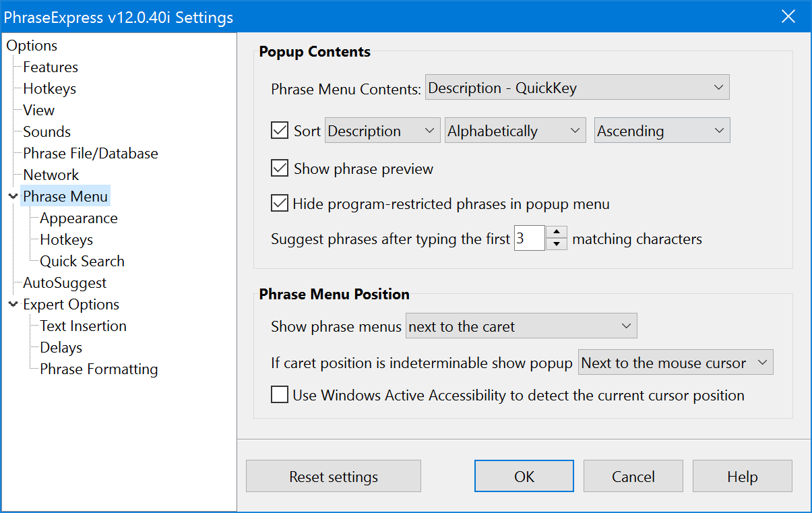
Task: Toggle Hide program-restricted phrases in popup menu
Action: pyautogui.click(x=280, y=204)
